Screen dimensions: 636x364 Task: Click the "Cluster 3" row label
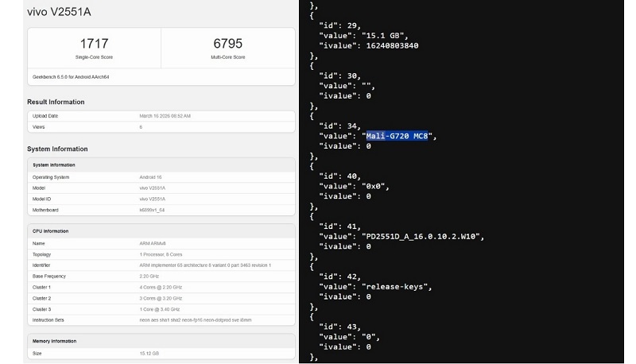pos(42,309)
